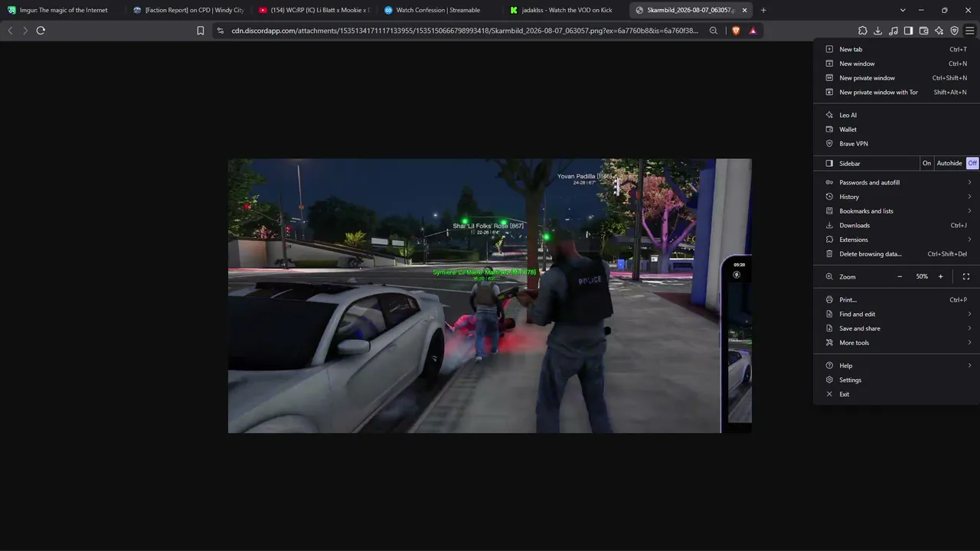Open Settings from the menu
Image resolution: width=980 pixels, height=551 pixels.
pos(897,380)
